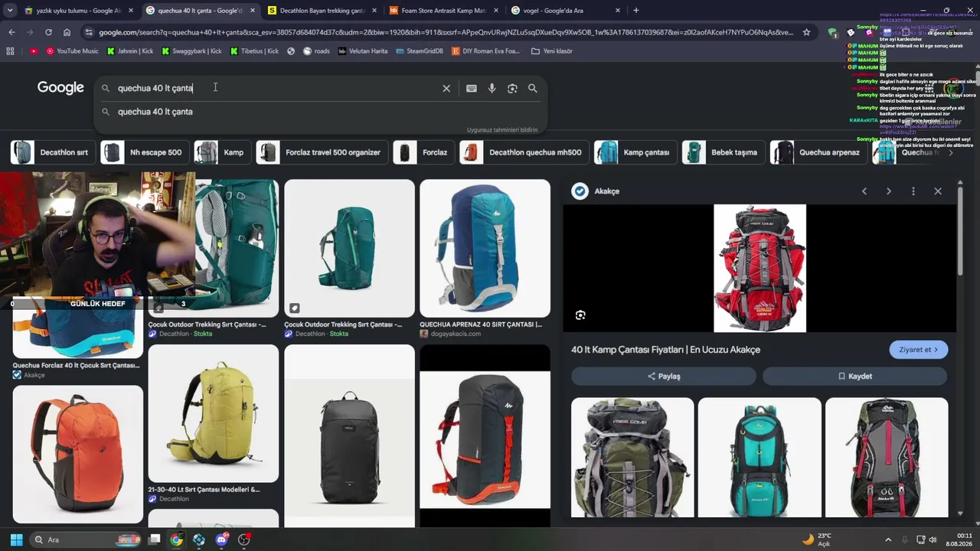Open the teal related backpack thumbnail

pos(759,458)
